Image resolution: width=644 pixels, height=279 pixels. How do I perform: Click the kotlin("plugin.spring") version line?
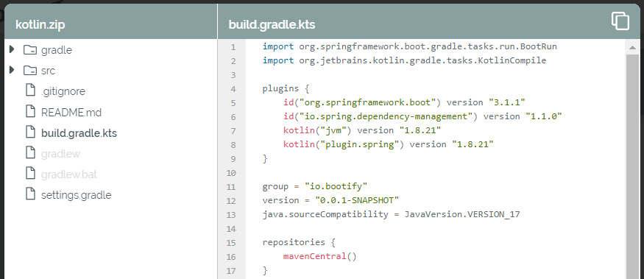coord(388,144)
